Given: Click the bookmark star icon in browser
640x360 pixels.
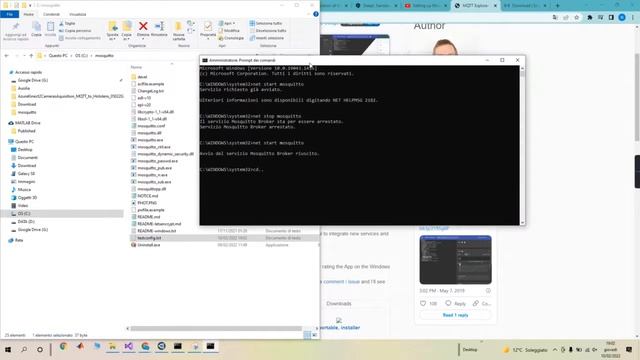Looking at the screenshot, I should pos(576,18).
